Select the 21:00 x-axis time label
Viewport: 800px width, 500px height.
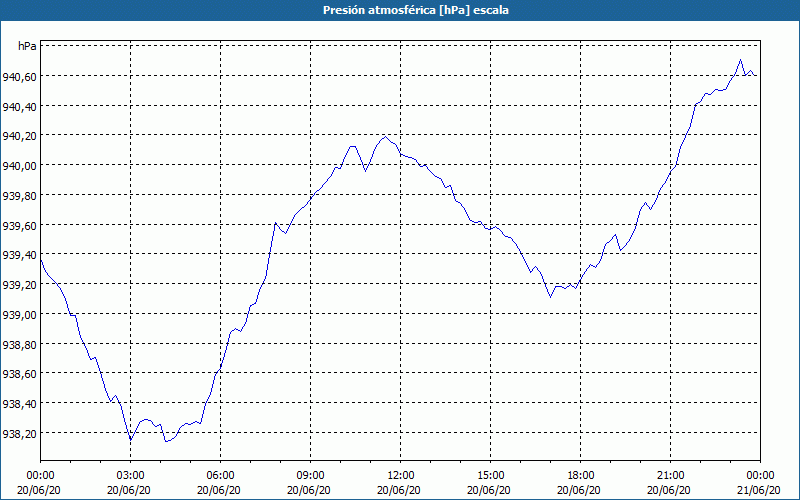[670, 474]
